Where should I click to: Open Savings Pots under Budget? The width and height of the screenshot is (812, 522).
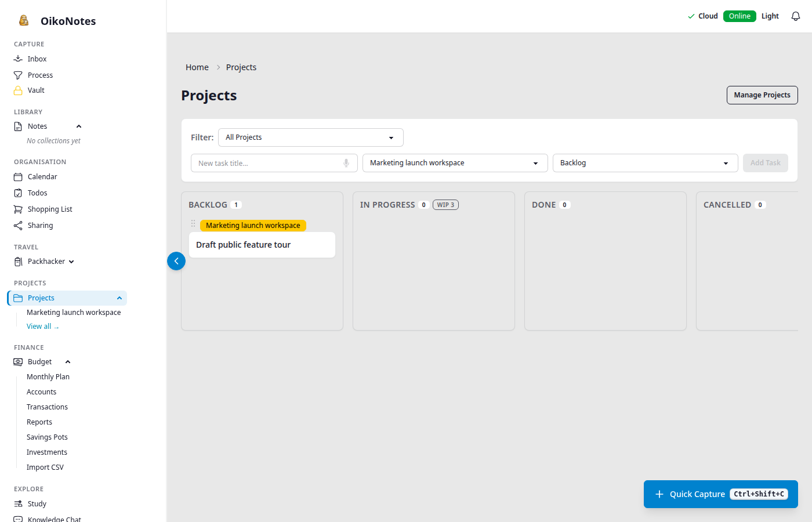[47, 437]
